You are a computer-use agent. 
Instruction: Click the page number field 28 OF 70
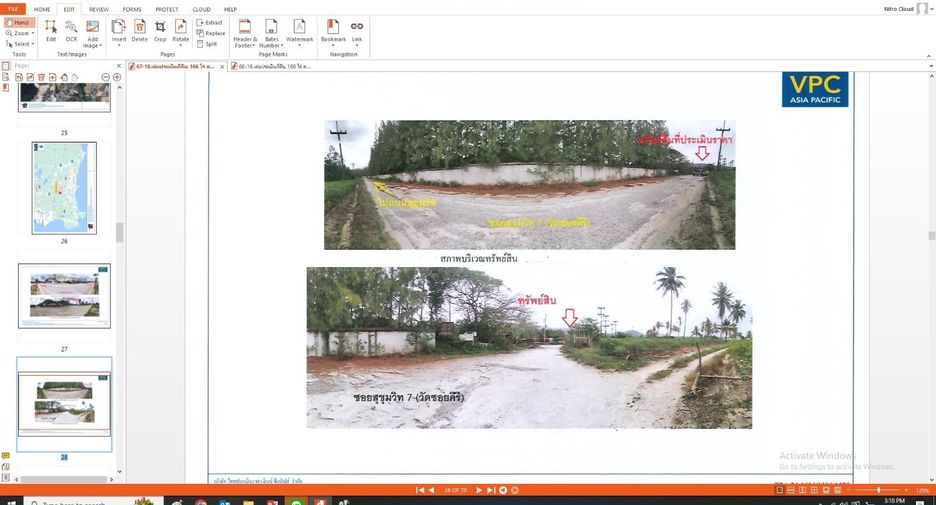tap(455, 490)
